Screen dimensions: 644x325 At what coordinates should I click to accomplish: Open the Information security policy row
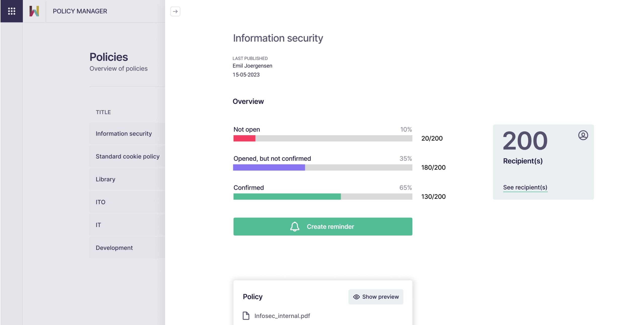[x=124, y=134]
